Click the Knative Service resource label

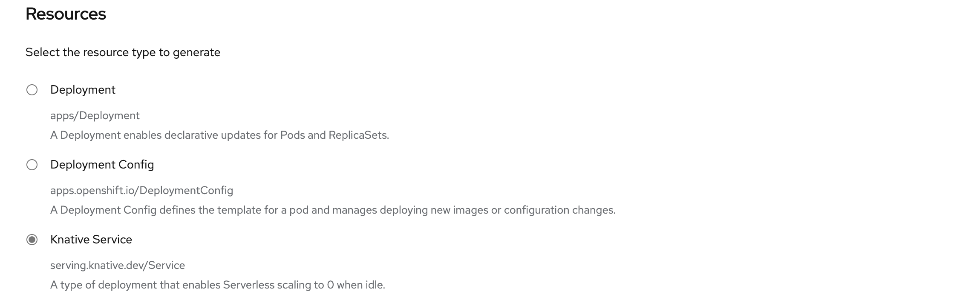coord(91,240)
